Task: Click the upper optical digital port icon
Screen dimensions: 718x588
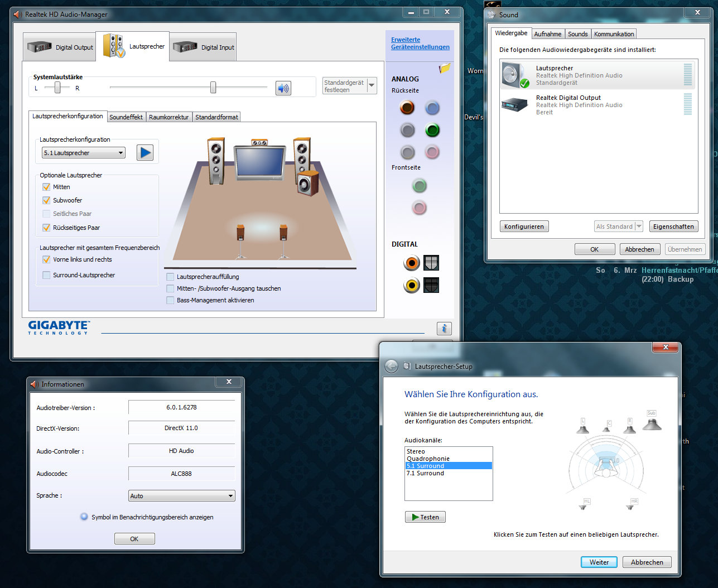Action: (x=431, y=263)
